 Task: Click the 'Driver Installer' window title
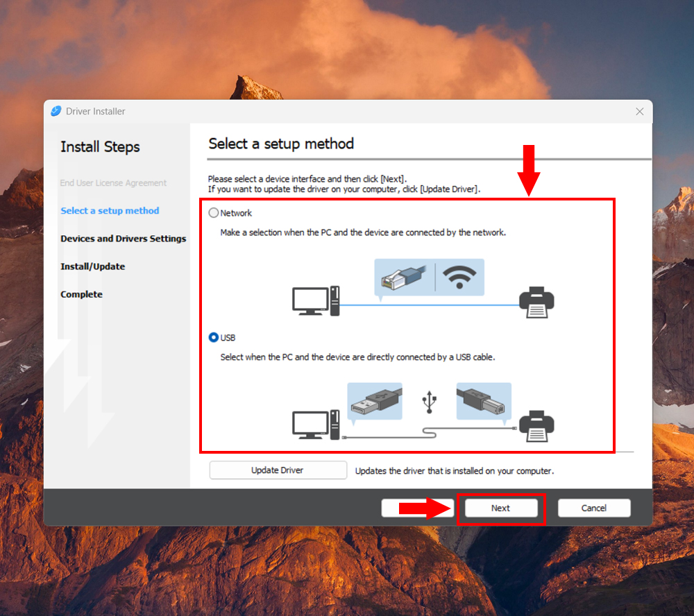click(x=96, y=112)
